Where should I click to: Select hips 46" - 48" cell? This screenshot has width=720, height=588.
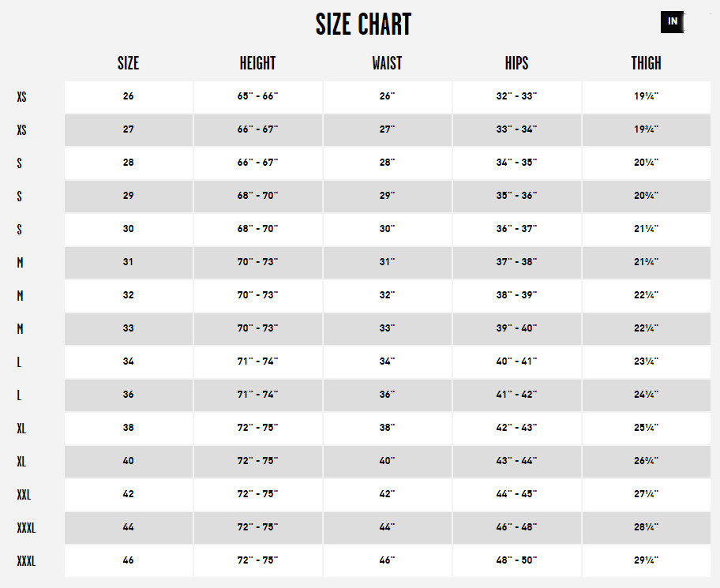click(517, 528)
